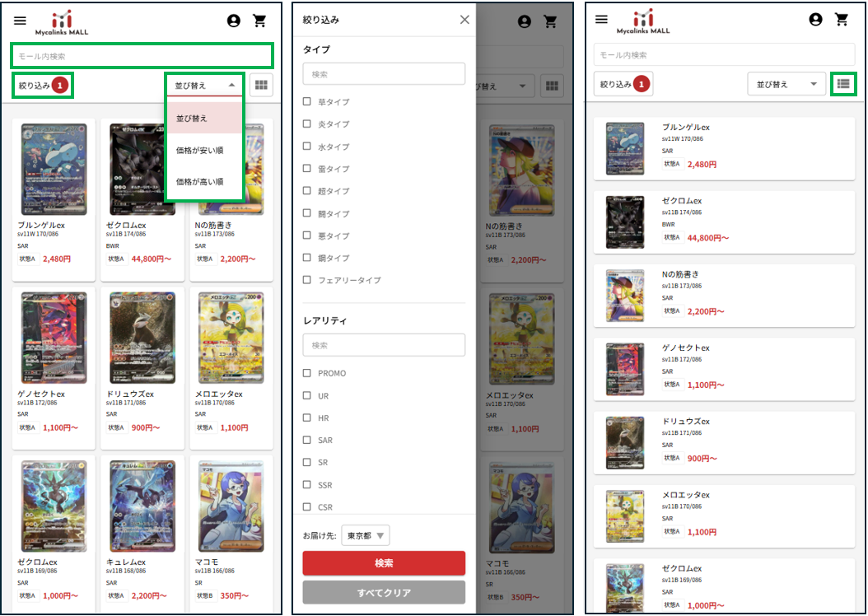Switch to grid view icon in left screen
The height and width of the screenshot is (616, 868).
coord(261,85)
